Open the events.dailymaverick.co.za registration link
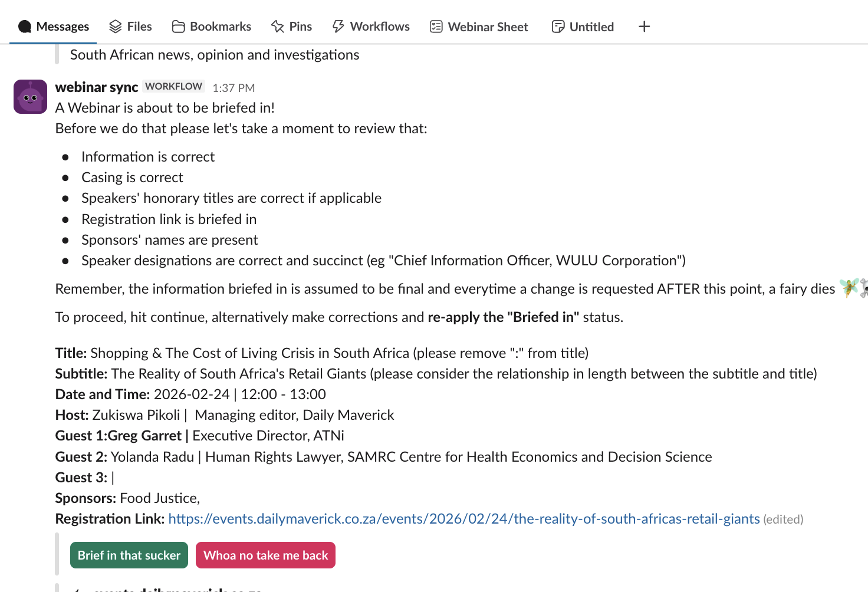The height and width of the screenshot is (592, 868). coord(463,519)
